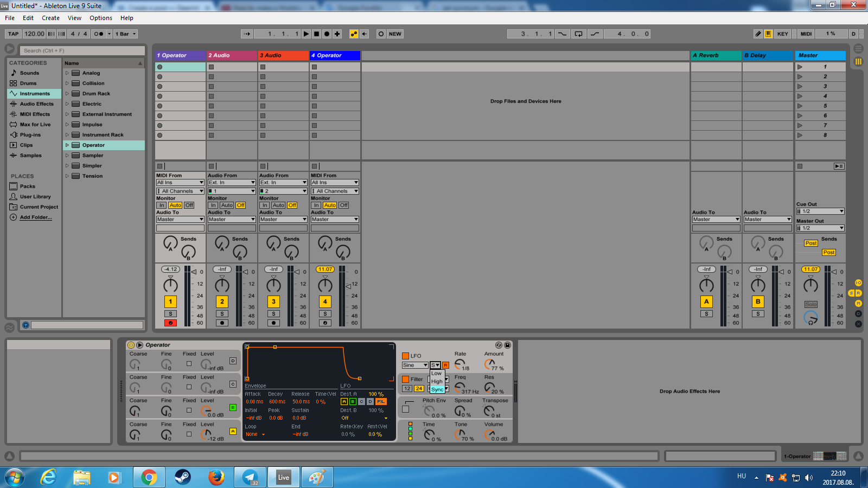This screenshot has height=488, width=868.
Task: Click the TAP tempo button
Action: [14, 34]
